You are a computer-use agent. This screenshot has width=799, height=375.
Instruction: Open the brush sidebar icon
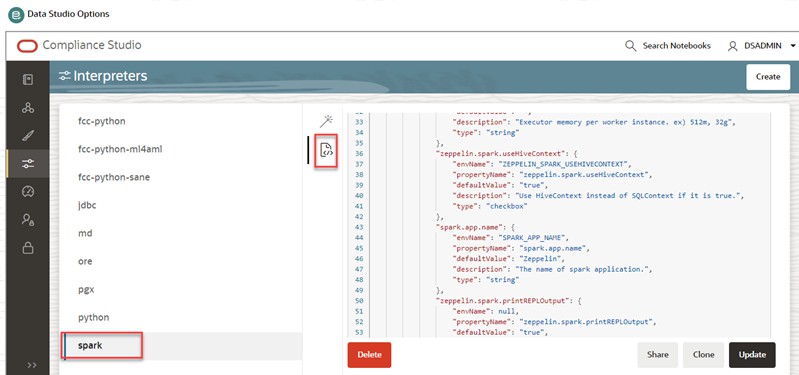28,136
